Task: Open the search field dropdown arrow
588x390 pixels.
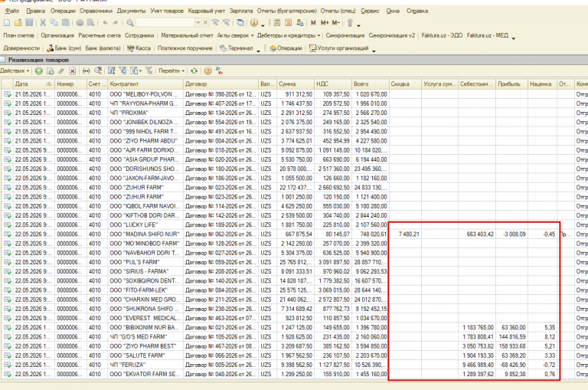Action: pyautogui.click(x=198, y=23)
